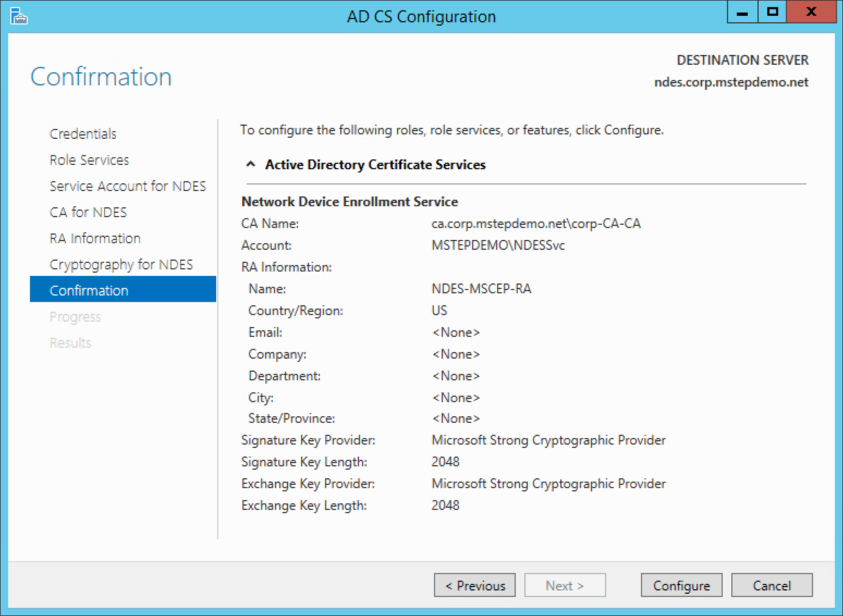Maximize the AD CS Configuration window

pyautogui.click(x=772, y=12)
